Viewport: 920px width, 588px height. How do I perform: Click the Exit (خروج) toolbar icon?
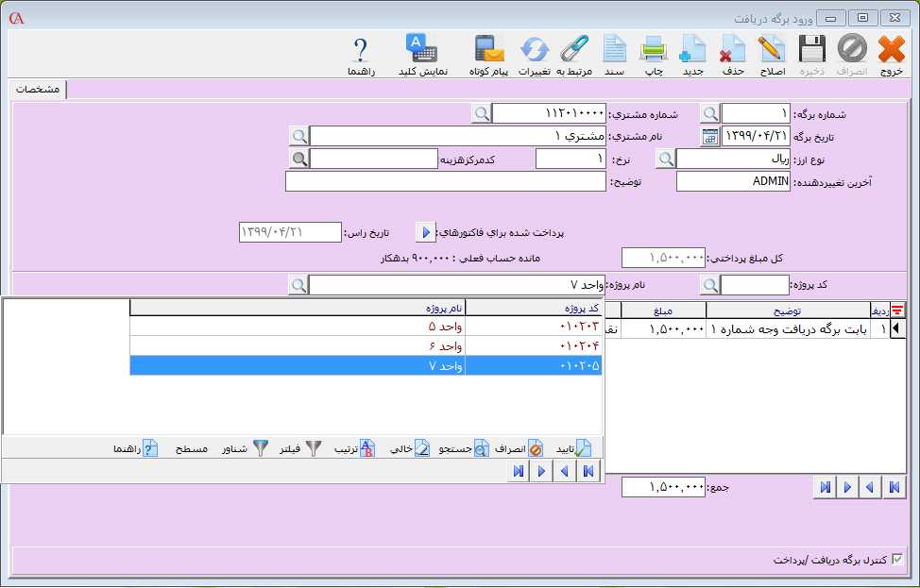pos(891,54)
